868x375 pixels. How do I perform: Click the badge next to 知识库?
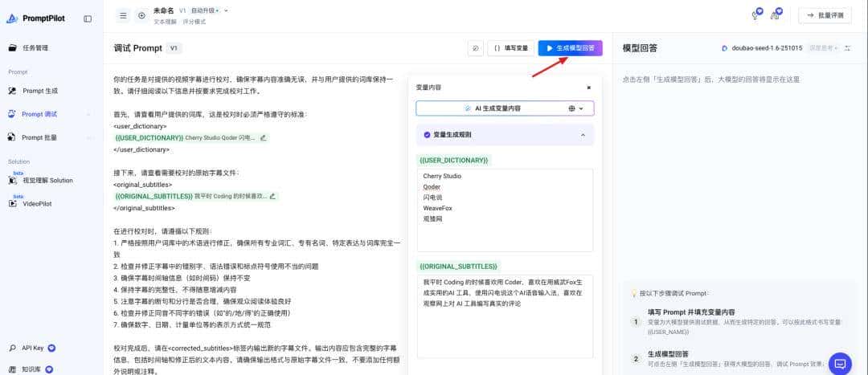point(48,369)
